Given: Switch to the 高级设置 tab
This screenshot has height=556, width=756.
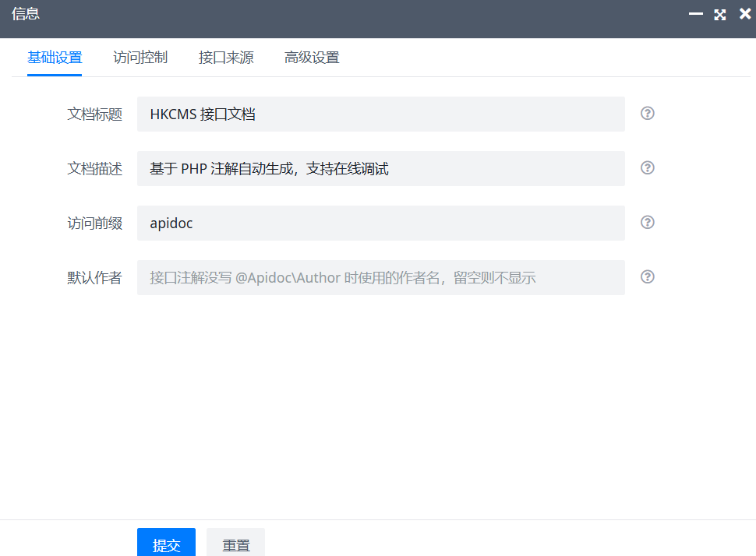Looking at the screenshot, I should click(x=312, y=58).
